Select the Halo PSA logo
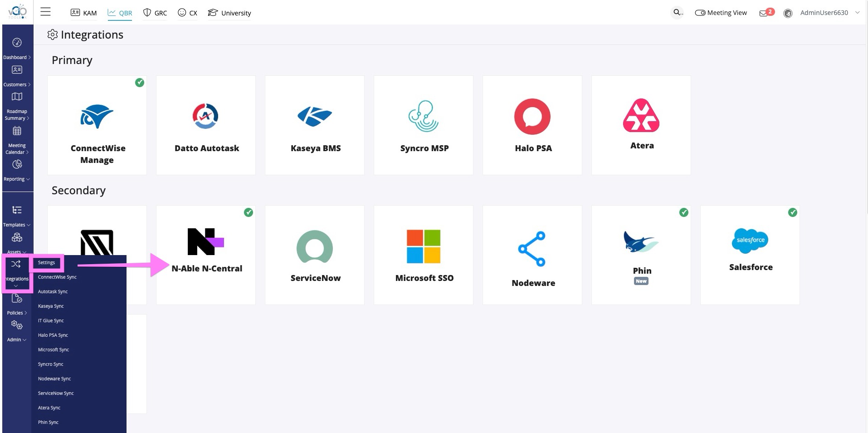This screenshot has height=433, width=868. pyautogui.click(x=532, y=116)
